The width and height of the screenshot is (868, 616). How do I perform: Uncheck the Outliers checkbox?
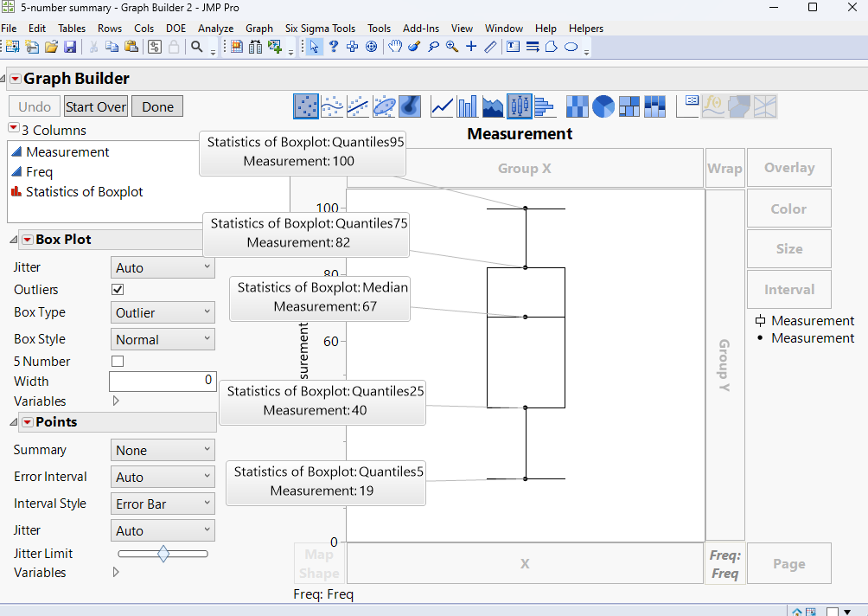point(118,290)
